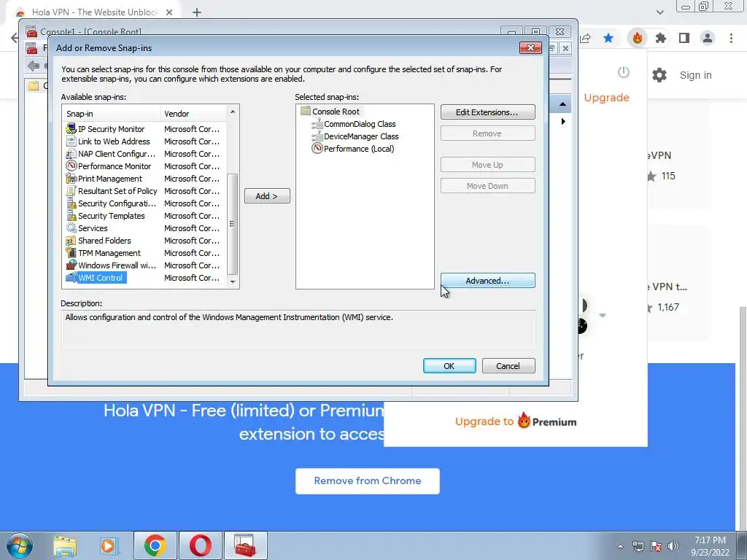747x560 pixels.
Task: Launch Windows Media Player from the taskbar
Action: pyautogui.click(x=109, y=545)
